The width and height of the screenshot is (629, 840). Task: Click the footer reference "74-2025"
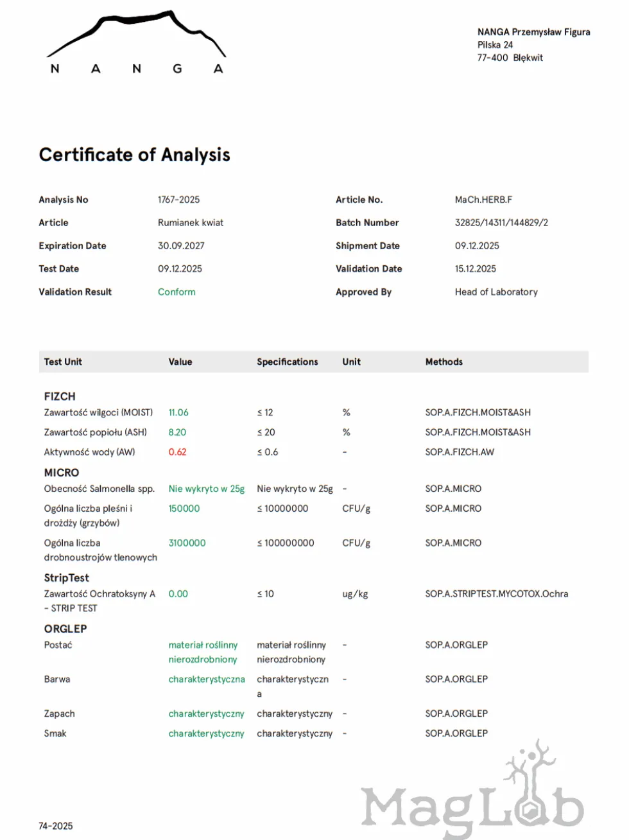point(56,827)
